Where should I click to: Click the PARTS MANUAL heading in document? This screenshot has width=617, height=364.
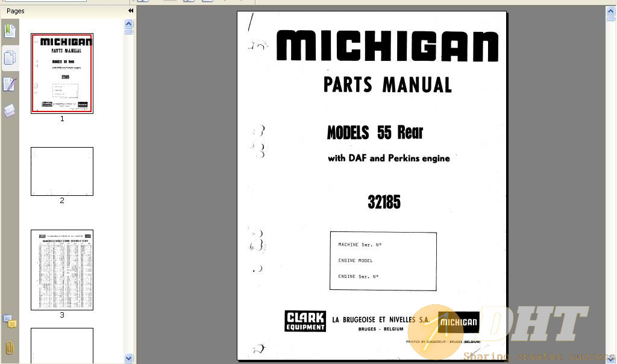(x=387, y=84)
